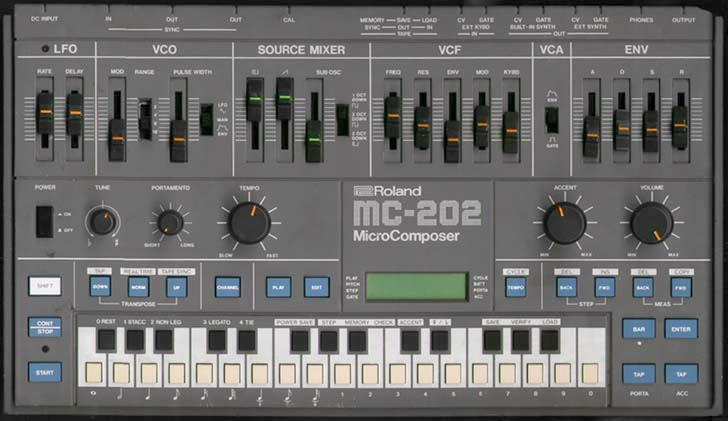The width and height of the screenshot is (728, 421).
Task: Step forward with STEP FWD button
Action: [604, 287]
